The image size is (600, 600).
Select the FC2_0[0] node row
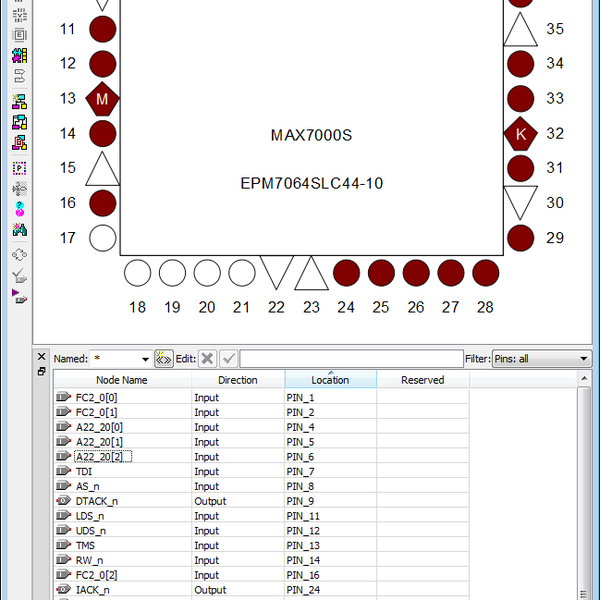pyautogui.click(x=262, y=398)
